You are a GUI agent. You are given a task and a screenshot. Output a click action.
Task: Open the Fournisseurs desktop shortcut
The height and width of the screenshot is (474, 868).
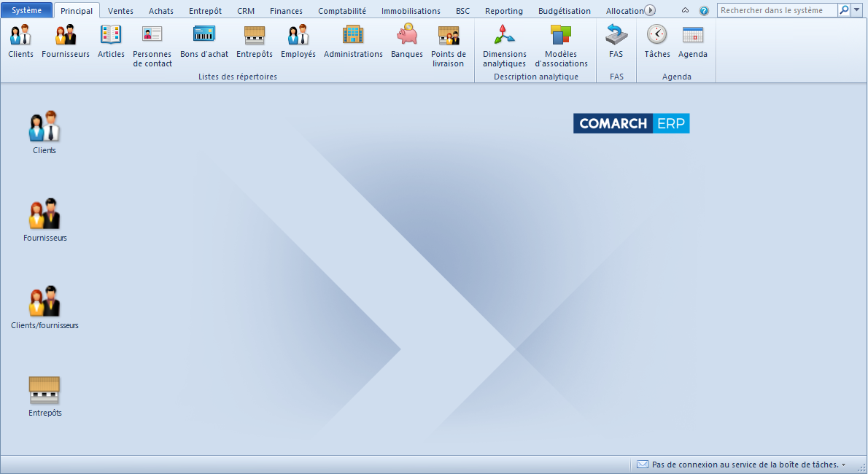pyautogui.click(x=44, y=219)
